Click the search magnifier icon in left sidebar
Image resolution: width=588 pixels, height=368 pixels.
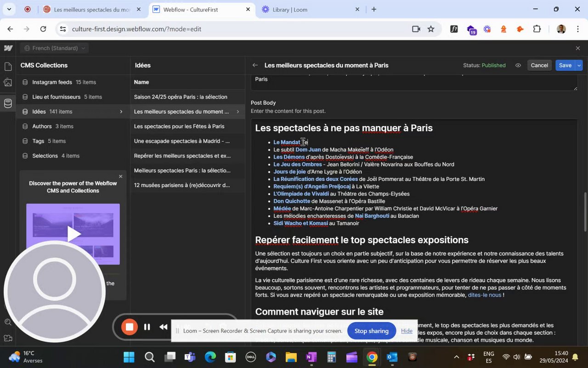(8, 322)
